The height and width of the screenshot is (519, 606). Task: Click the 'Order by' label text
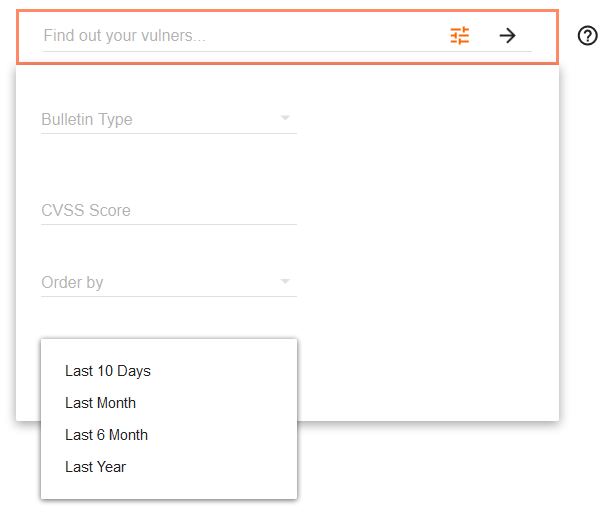[x=72, y=283]
